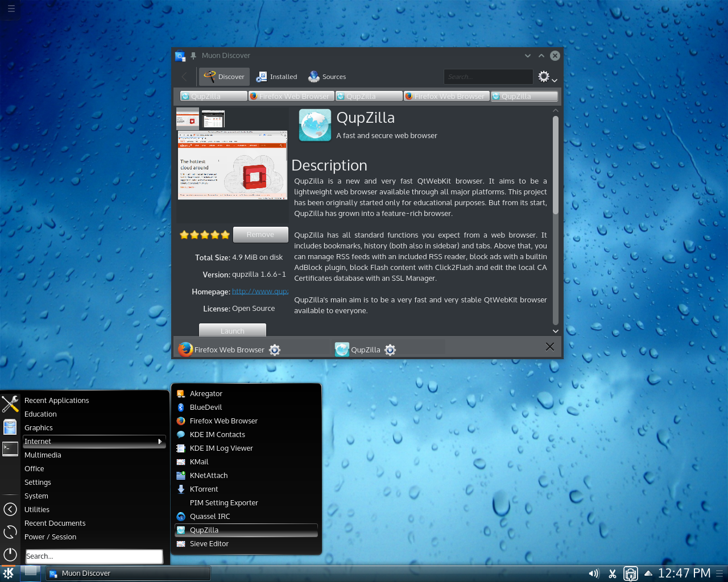Open gear settings beside QupZilla in bottom bar
This screenshot has width=728, height=582.
390,350
